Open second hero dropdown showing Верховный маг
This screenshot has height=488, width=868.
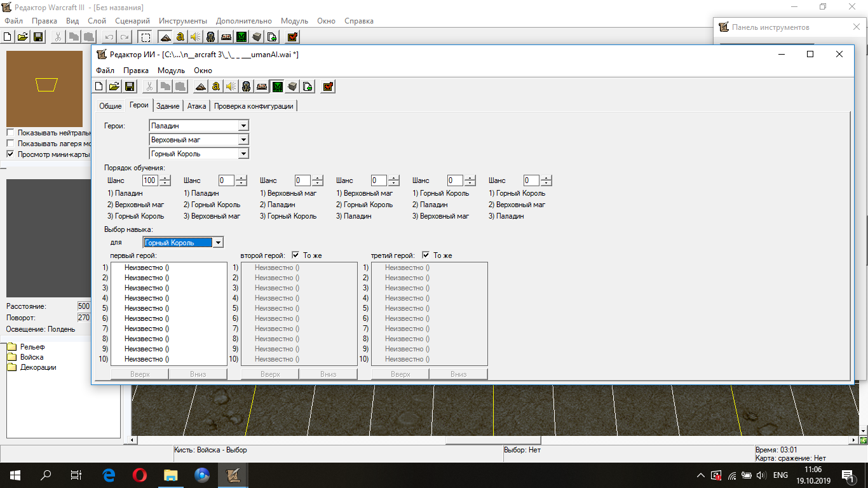tap(243, 139)
